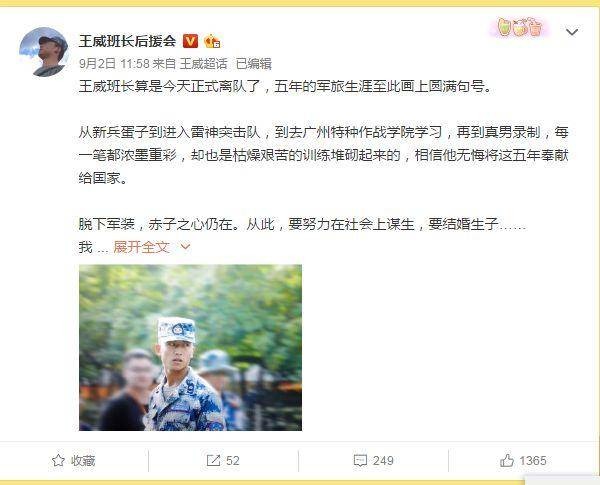
Task: Click the 9月2日 11:58 timestamp
Action: point(114,64)
